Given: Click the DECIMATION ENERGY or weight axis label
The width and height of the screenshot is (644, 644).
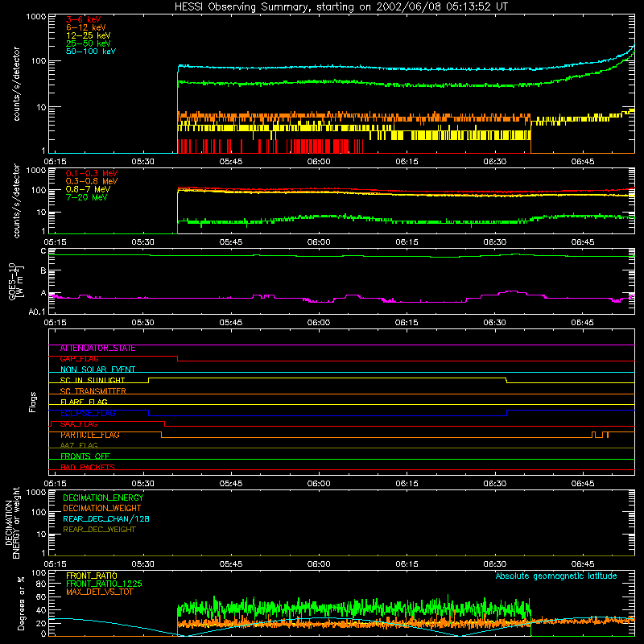Looking at the screenshot, I should click(x=12, y=522).
